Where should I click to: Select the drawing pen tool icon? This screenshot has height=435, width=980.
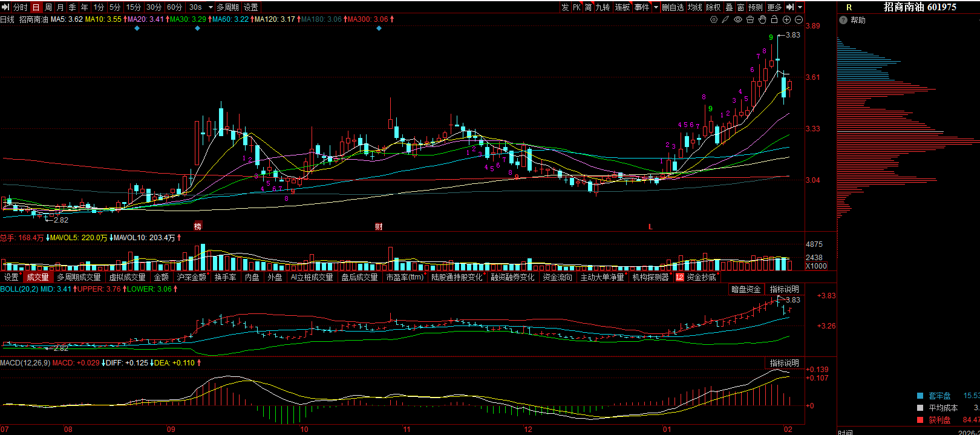coord(726,19)
